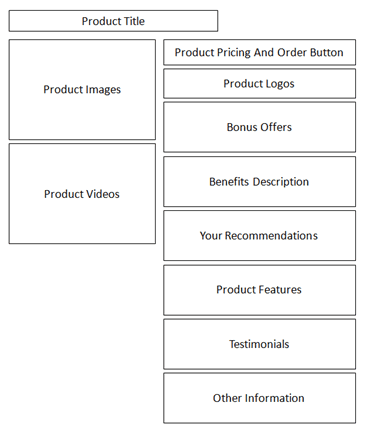The height and width of the screenshot is (438, 366).
Task: Click the Product Images placeholder box
Action: pyautogui.click(x=82, y=90)
